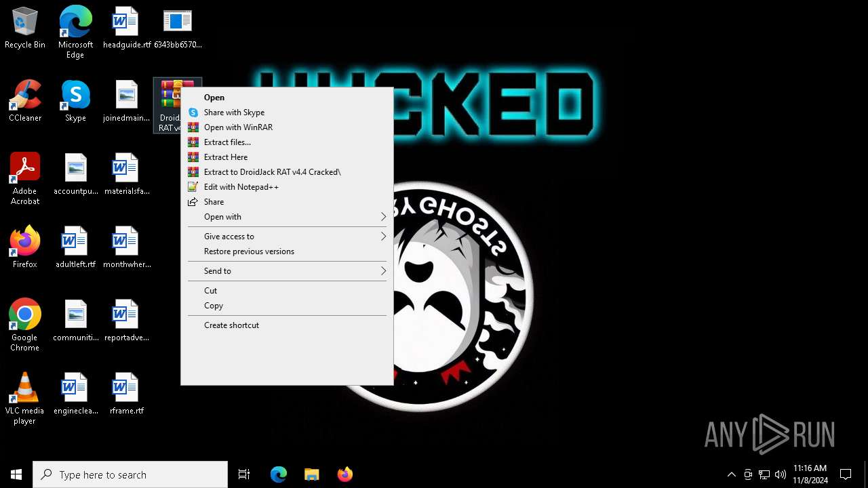Show hidden system tray icons
Screen dimensions: 868x488
(731, 474)
